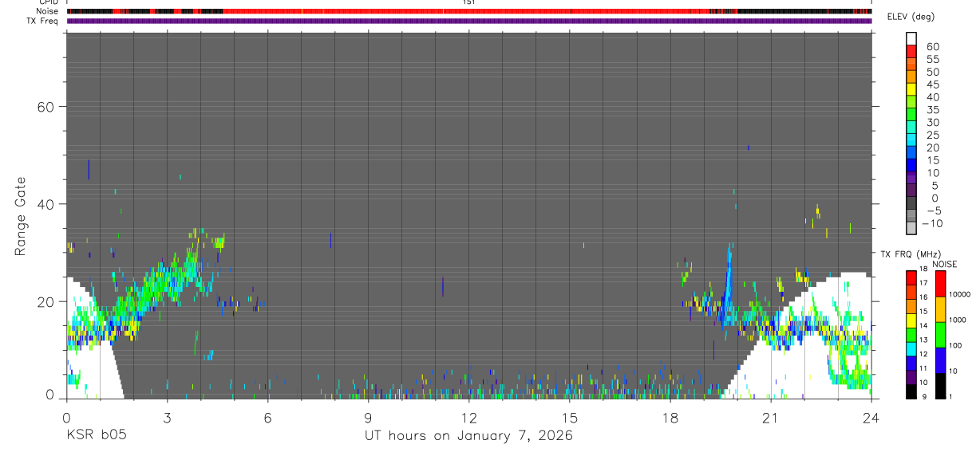Viewport: 980px width, 452px height.
Task: Click the TX FRQ scale label 17
Action: 923,283
